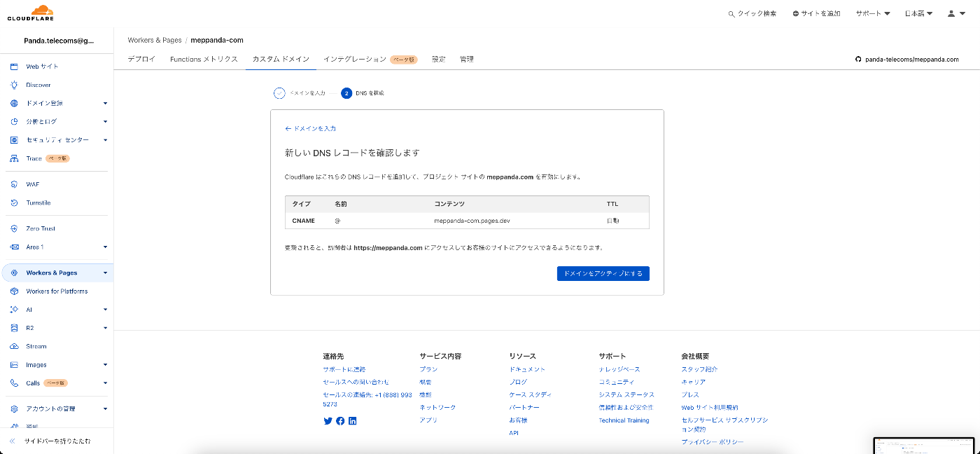Switch to the デプロイ tab

pyautogui.click(x=141, y=60)
